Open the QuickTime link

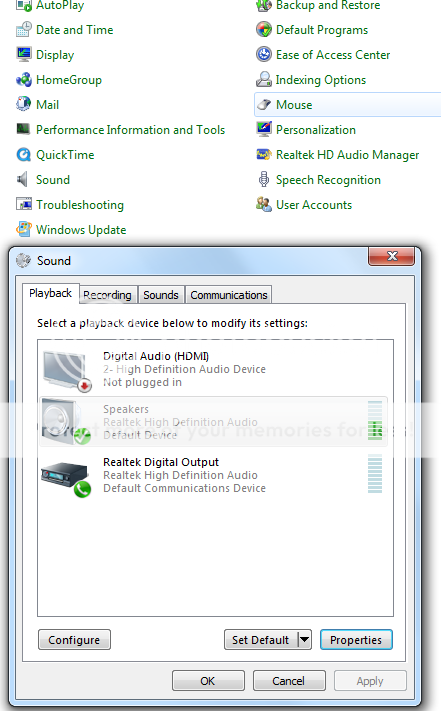[65, 155]
